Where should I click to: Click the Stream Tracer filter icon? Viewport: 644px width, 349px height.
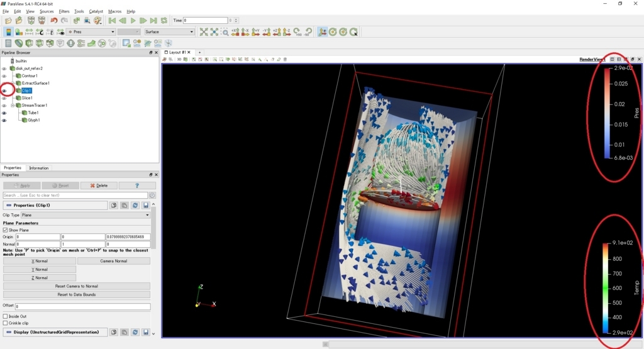pyautogui.click(x=81, y=43)
